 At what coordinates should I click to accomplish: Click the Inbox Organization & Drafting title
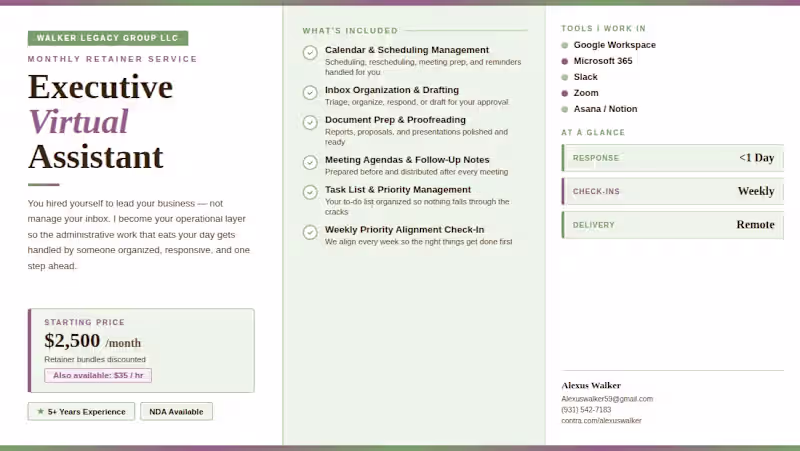coord(392,90)
